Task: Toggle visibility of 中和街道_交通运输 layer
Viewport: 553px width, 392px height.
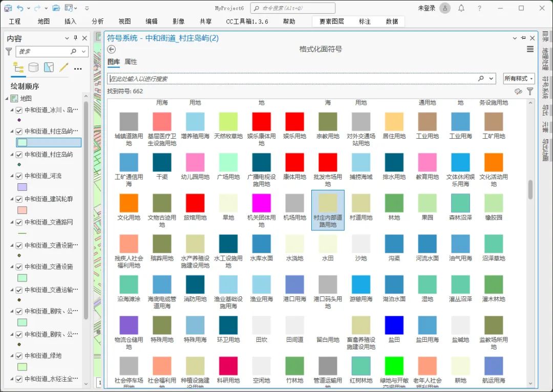Action: click(x=19, y=290)
